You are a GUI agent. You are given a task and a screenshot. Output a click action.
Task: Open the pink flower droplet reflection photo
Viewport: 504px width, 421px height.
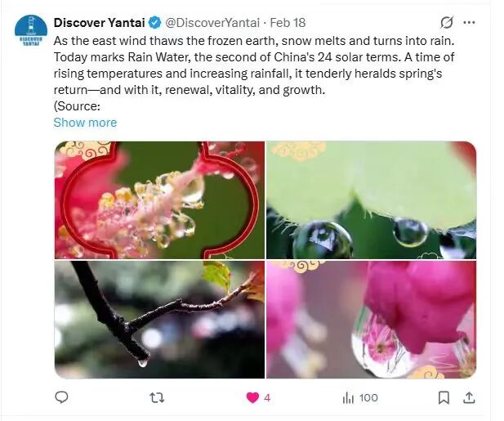point(371,320)
